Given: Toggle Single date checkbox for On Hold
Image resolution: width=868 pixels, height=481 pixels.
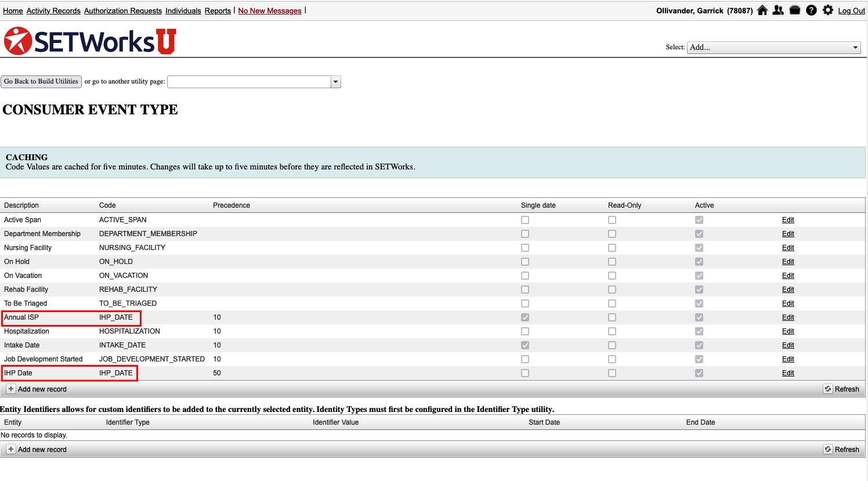Looking at the screenshot, I should (525, 262).
